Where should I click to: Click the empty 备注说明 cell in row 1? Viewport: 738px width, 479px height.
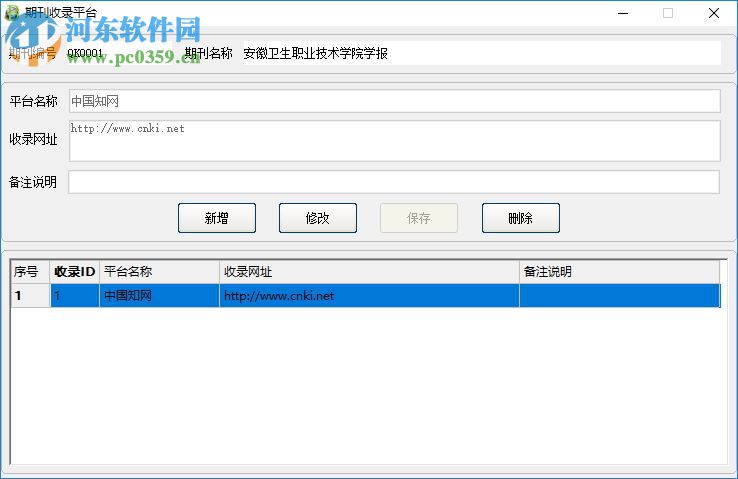[x=619, y=295]
